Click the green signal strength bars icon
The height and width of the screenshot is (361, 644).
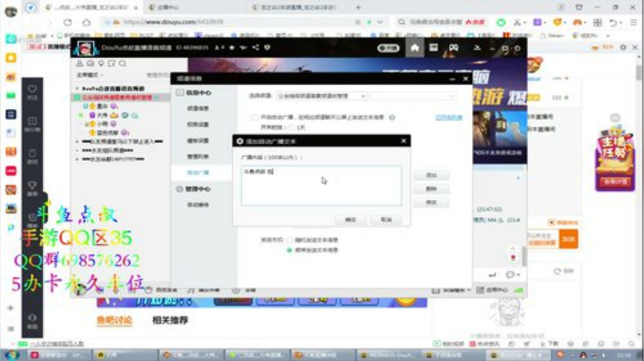tap(519, 290)
